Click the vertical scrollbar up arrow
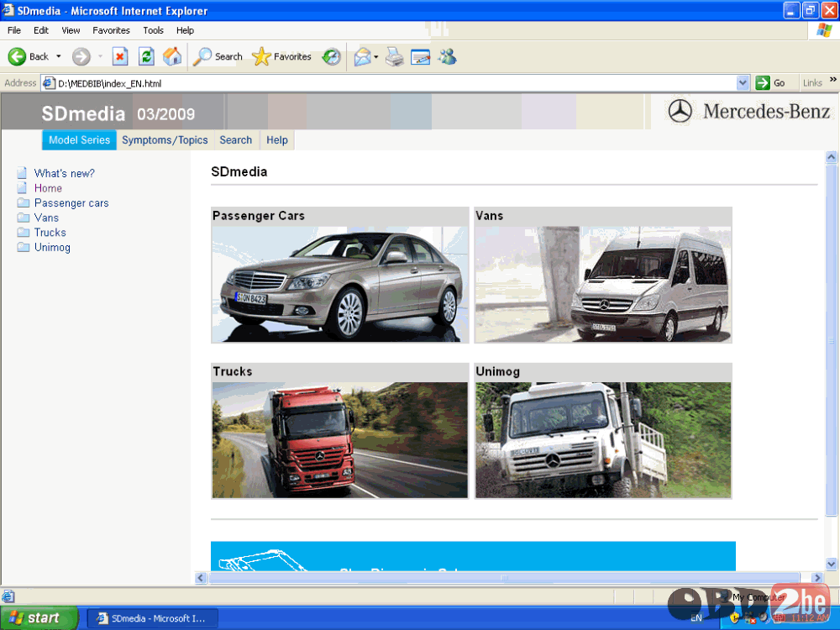This screenshot has height=630, width=840. 832,157
